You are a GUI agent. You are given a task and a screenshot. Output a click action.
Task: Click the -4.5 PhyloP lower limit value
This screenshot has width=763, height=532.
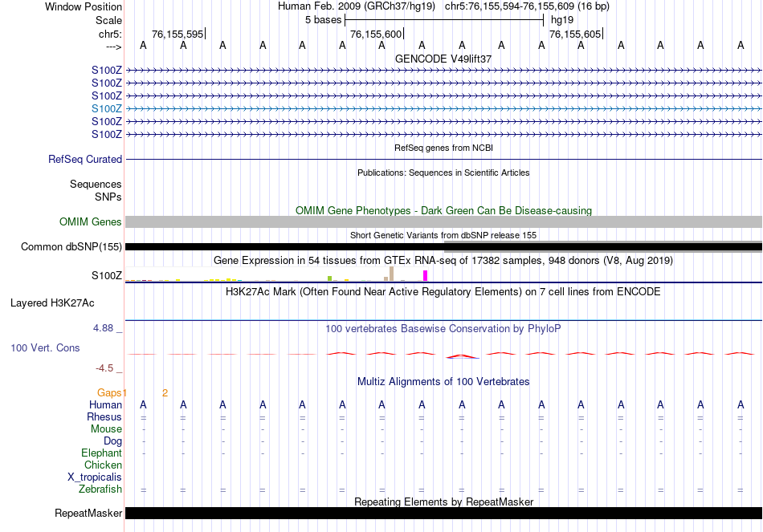point(104,368)
